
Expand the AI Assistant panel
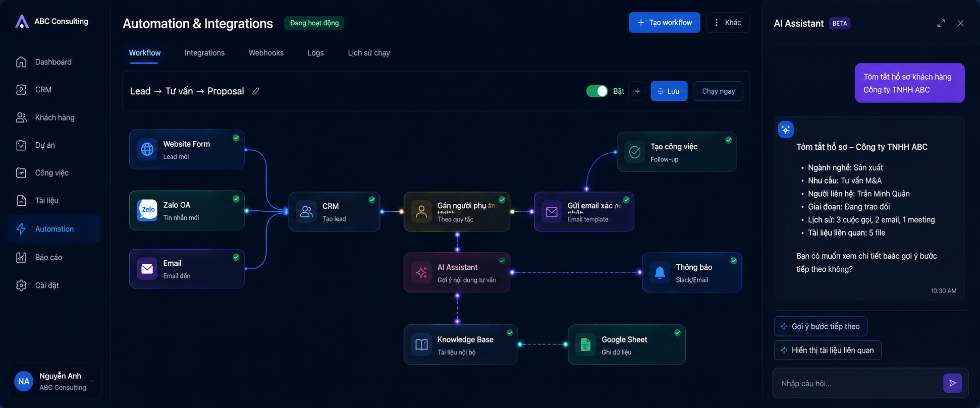pos(941,23)
